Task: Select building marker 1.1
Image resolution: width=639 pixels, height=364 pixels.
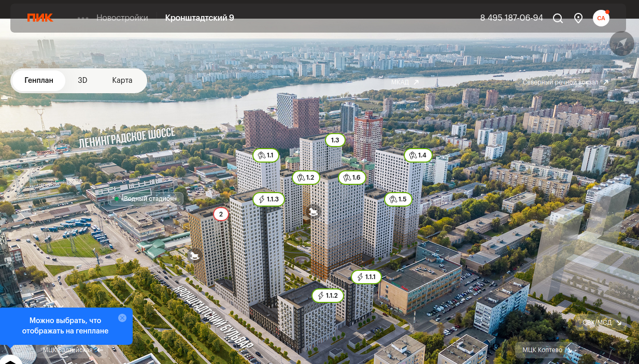Action: coord(266,155)
